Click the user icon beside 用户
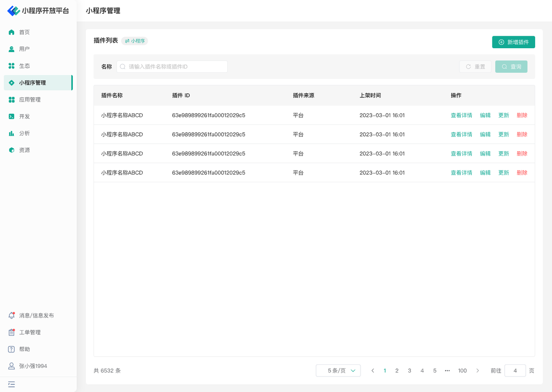The width and height of the screenshot is (552, 392). (12, 49)
